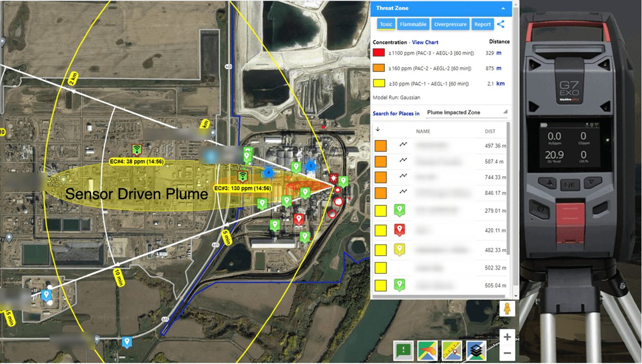
Task: Select the EC#3 sensor marker icon
Action: point(243,176)
